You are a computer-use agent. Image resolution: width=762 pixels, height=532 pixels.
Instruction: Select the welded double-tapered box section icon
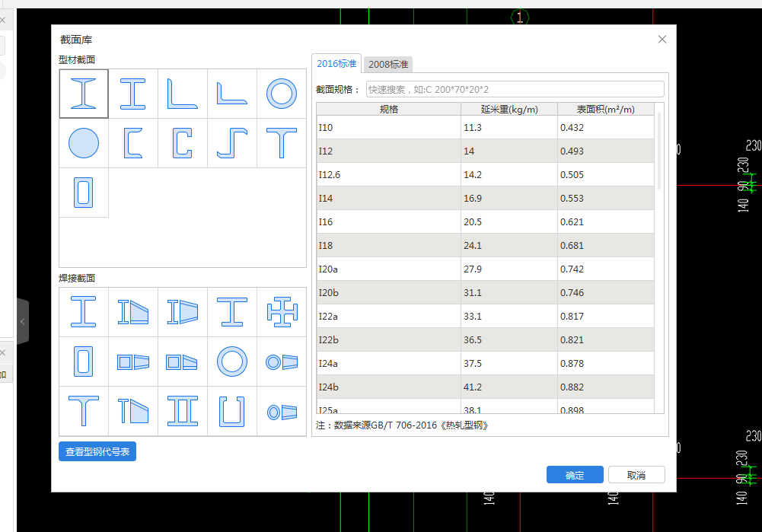click(183, 362)
